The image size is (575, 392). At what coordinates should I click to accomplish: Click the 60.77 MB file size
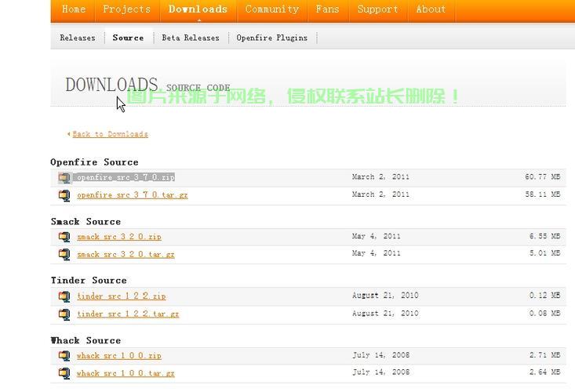click(542, 176)
